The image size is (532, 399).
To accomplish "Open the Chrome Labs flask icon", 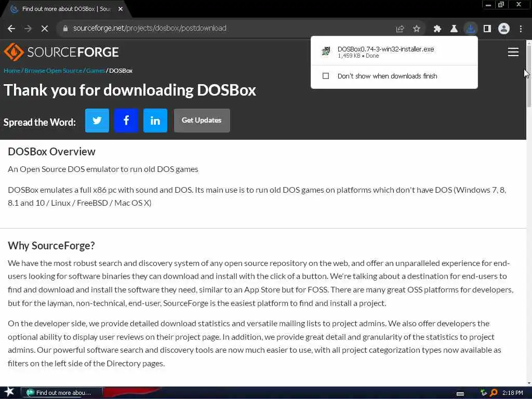I will click(454, 29).
